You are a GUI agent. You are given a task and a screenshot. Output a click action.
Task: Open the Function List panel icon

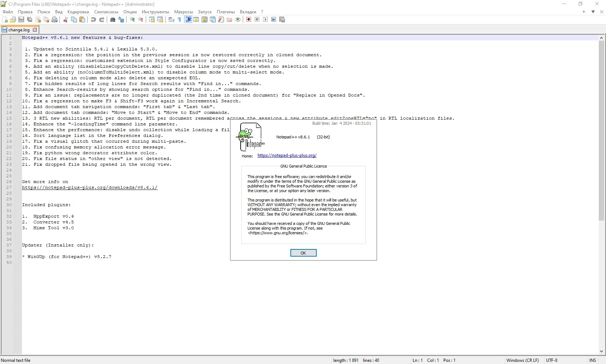click(221, 20)
